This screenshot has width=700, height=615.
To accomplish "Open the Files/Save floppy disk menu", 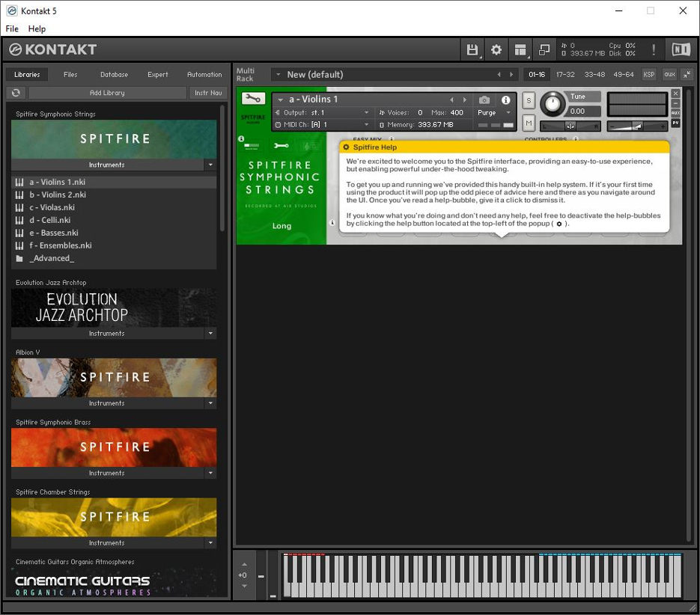I will 472,49.
